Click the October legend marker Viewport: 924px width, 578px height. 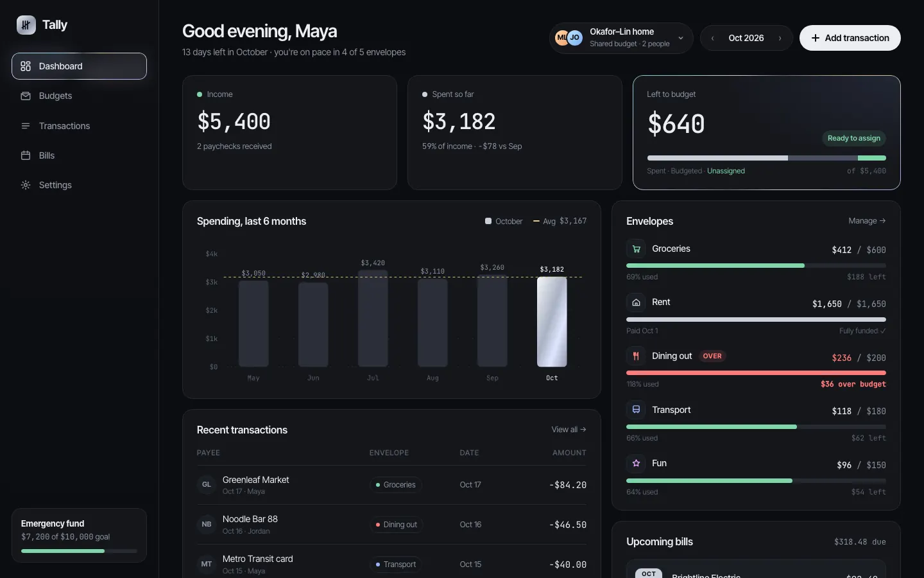488,221
